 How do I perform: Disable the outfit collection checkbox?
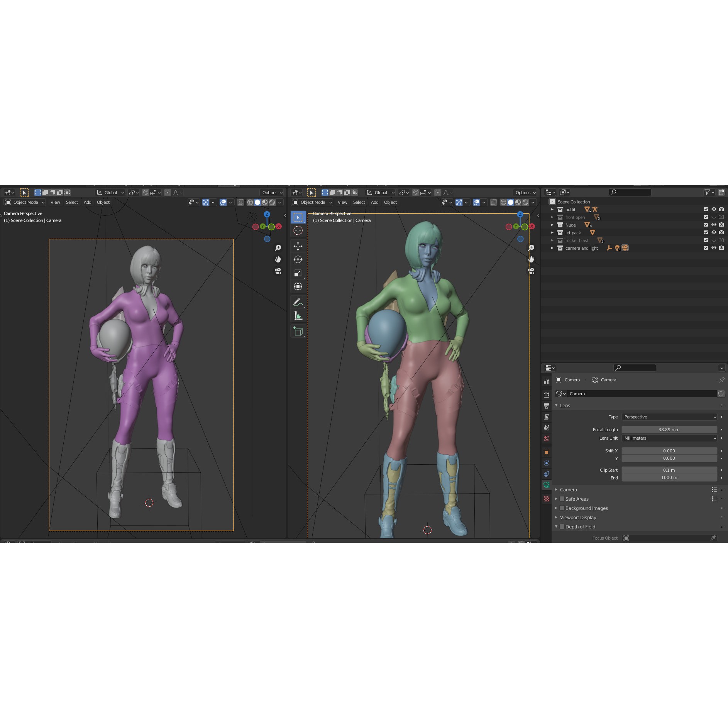705,209
